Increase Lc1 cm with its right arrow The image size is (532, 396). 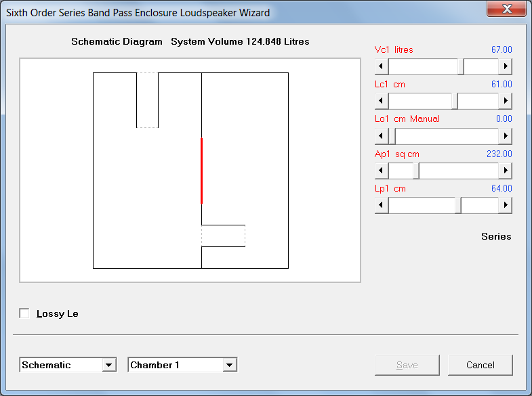[x=505, y=101]
